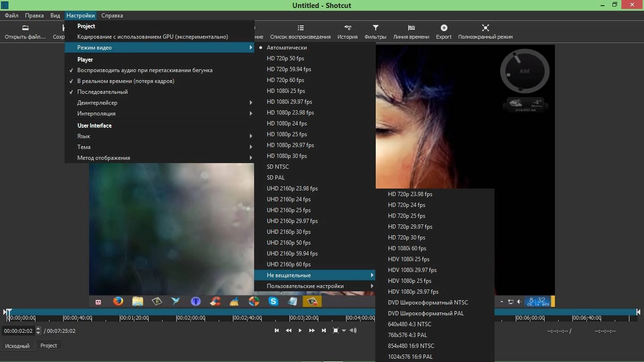This screenshot has height=362, width=644.
Task: Open the История history panel
Action: click(x=347, y=32)
